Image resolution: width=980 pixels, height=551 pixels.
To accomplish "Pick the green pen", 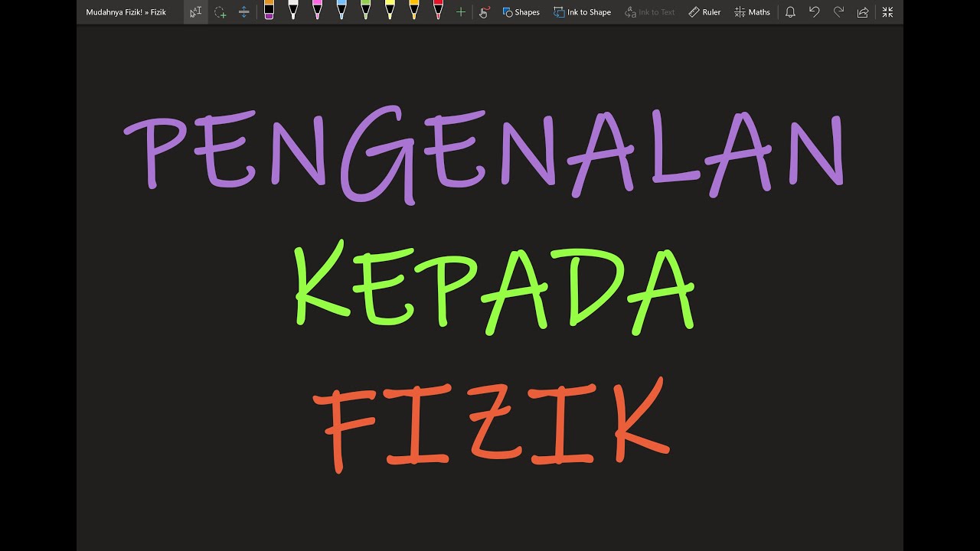I will click(365, 11).
